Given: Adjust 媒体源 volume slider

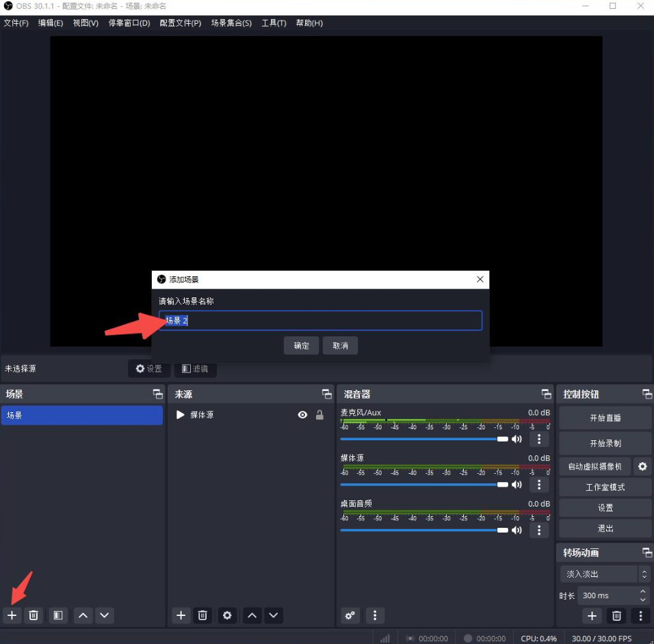Looking at the screenshot, I should (x=423, y=484).
